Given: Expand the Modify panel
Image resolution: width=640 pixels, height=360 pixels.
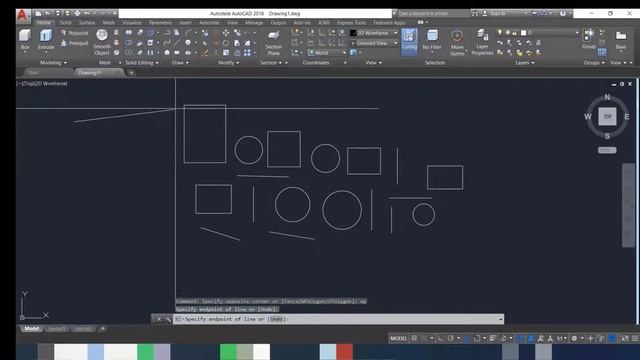Looking at the screenshot, I should point(229,62).
